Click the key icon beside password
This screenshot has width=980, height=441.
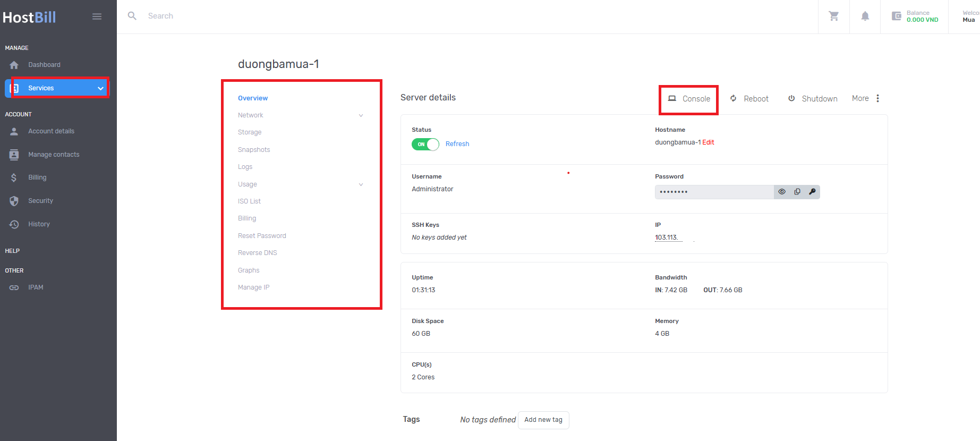[x=812, y=192]
